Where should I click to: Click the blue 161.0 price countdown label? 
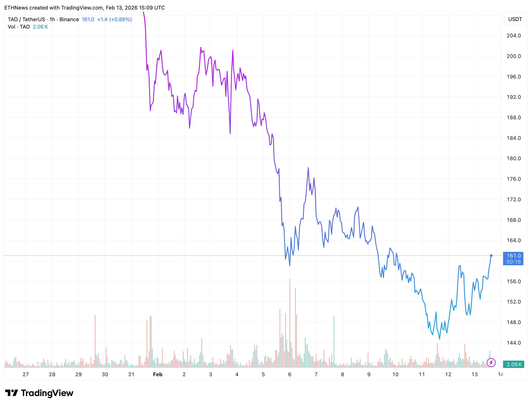pos(513,259)
